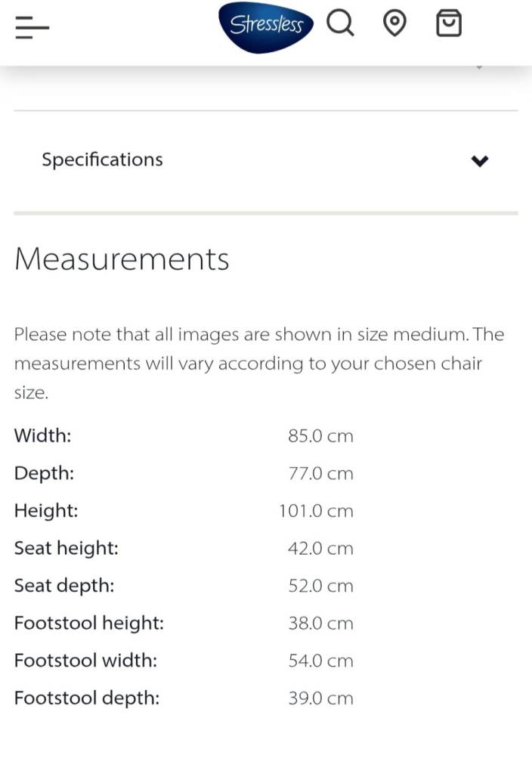Click the 54.0 cm footstool width value
The width and height of the screenshot is (532, 774).
320,661
